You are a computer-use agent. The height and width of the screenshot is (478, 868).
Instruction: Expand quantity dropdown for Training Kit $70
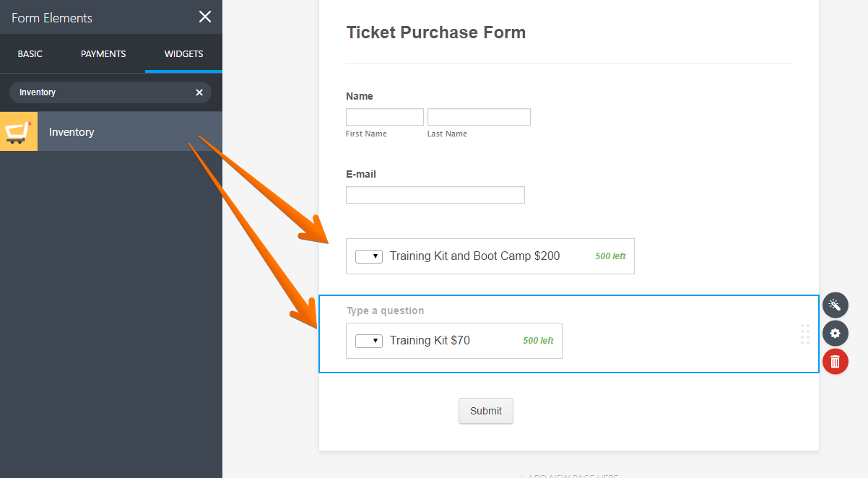click(x=369, y=341)
